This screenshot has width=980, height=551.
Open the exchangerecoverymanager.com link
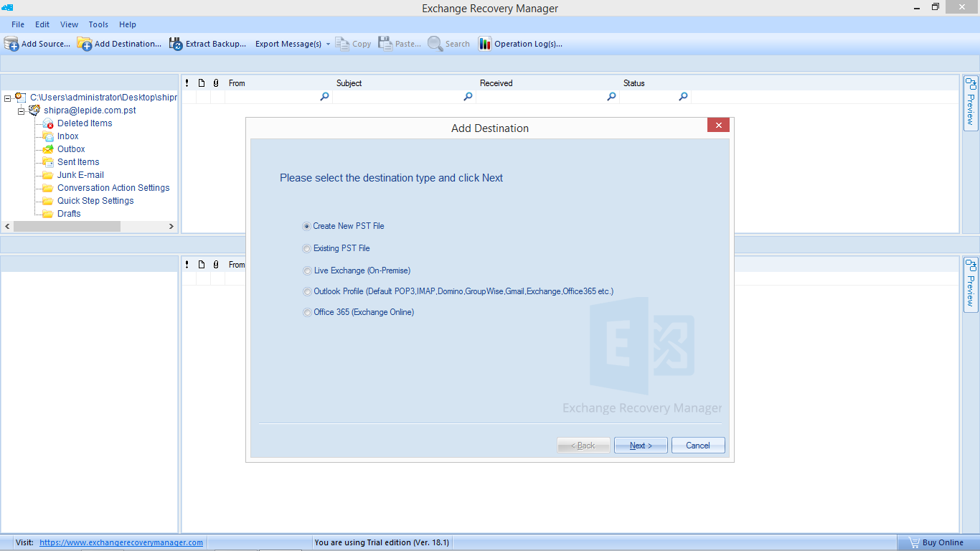pyautogui.click(x=121, y=542)
